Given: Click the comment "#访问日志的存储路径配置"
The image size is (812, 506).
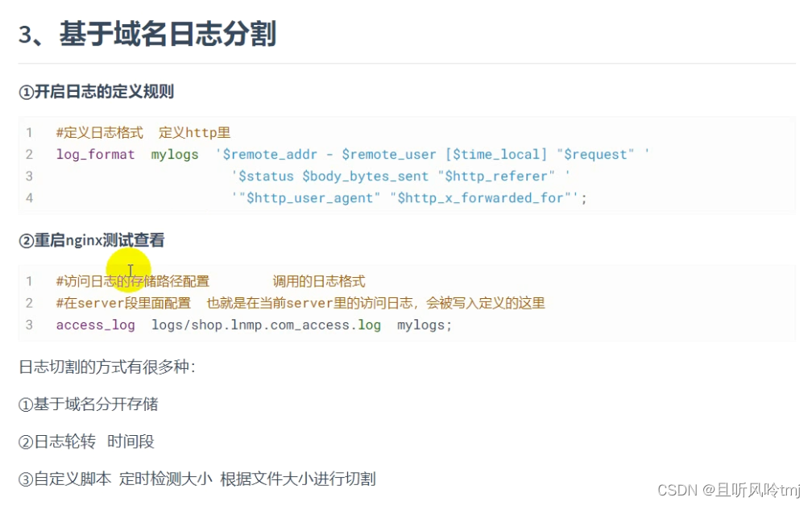Looking at the screenshot, I should click(133, 281).
